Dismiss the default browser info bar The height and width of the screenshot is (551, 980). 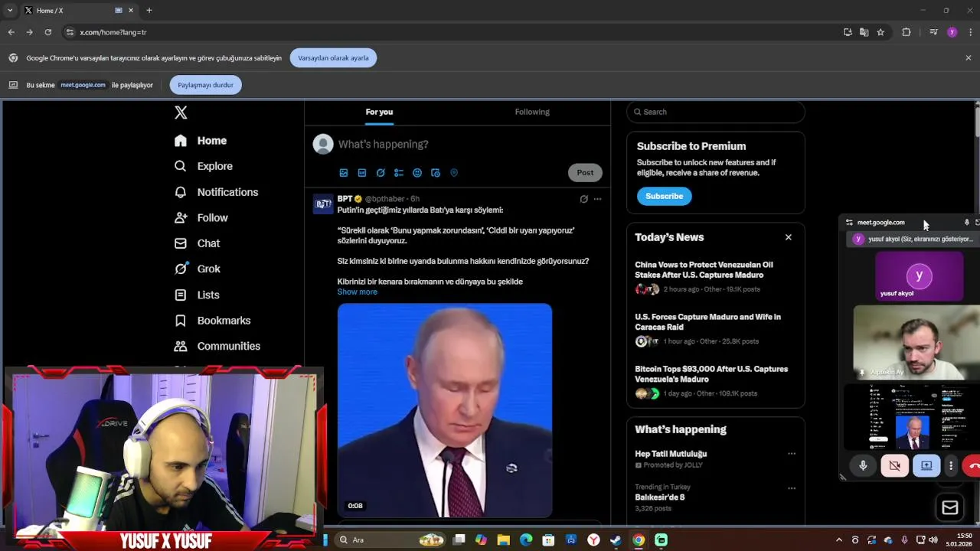click(968, 58)
